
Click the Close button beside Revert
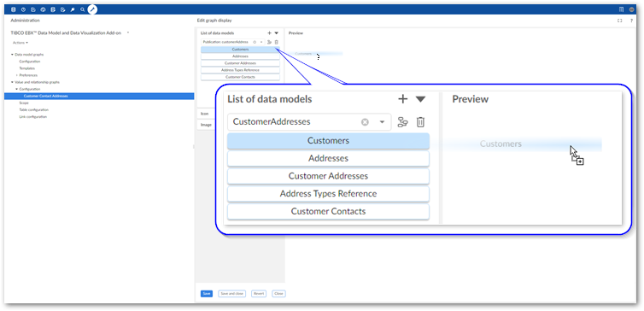point(279,294)
